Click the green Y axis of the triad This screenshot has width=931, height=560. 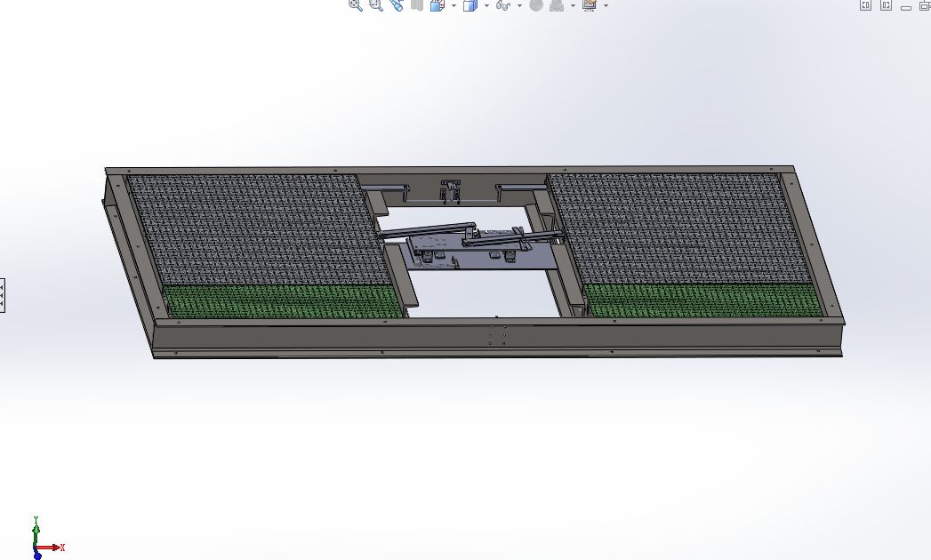click(36, 532)
